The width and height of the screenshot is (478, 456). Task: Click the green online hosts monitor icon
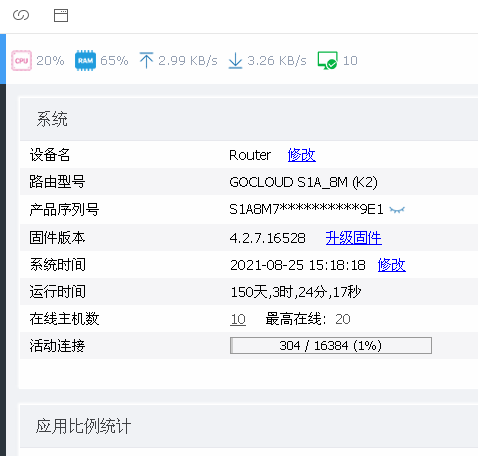click(327, 60)
